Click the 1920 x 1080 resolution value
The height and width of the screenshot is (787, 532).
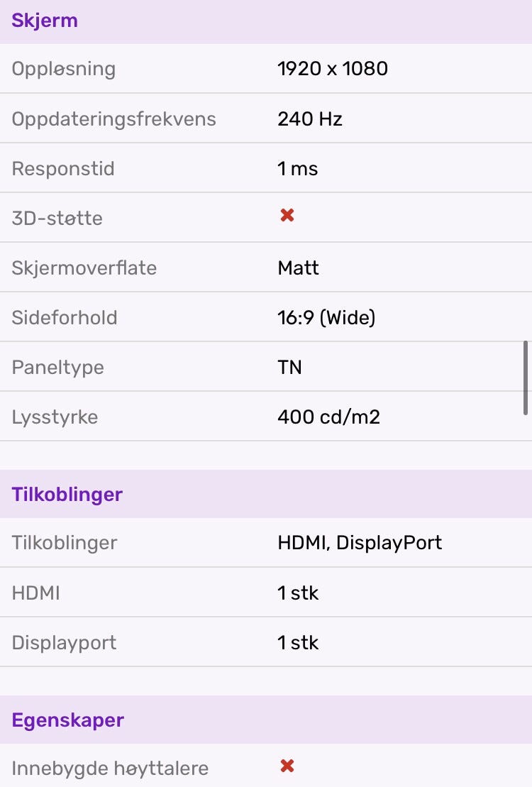[x=333, y=69]
